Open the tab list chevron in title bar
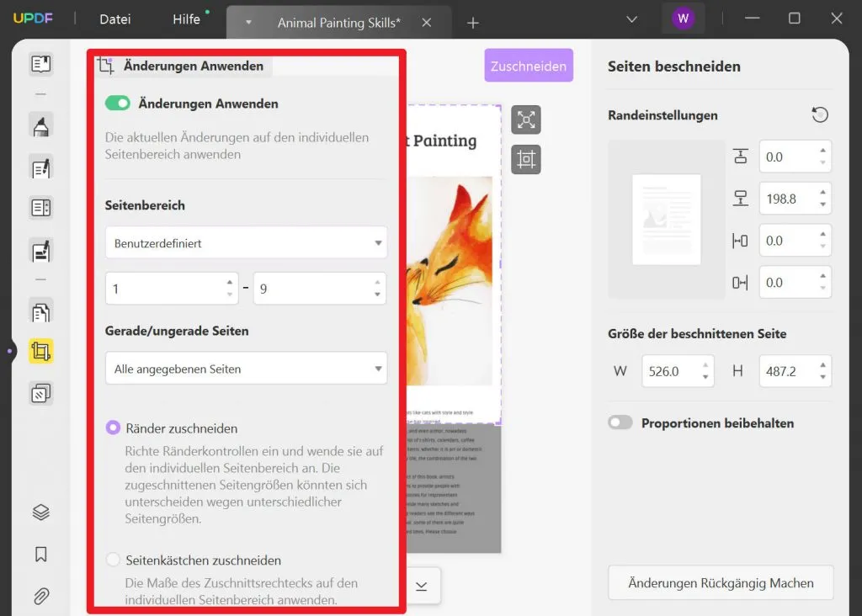 [x=631, y=19]
